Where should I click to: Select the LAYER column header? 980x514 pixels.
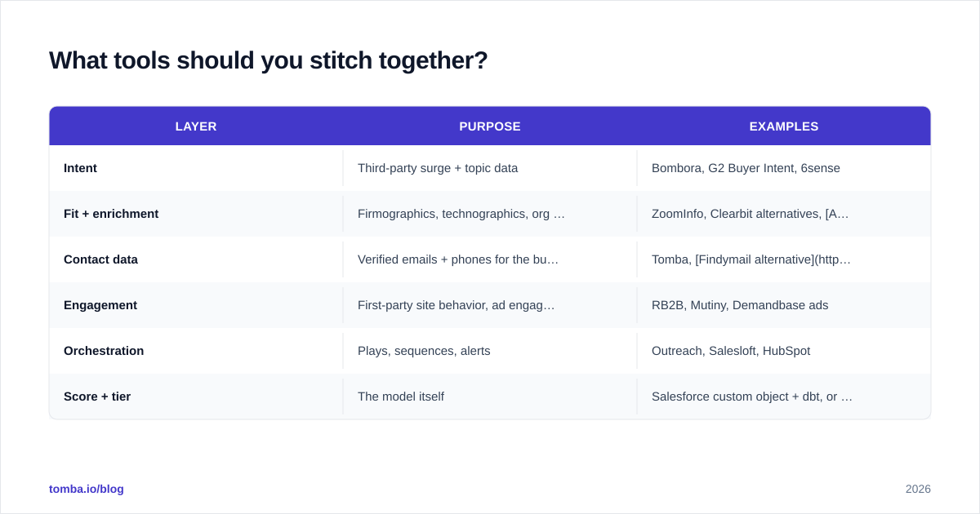click(196, 126)
